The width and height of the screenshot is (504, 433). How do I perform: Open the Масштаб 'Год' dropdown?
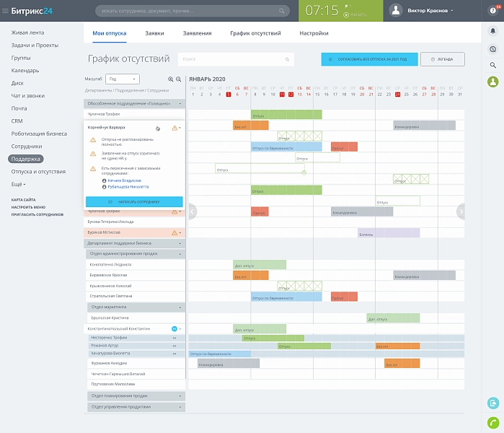point(123,79)
